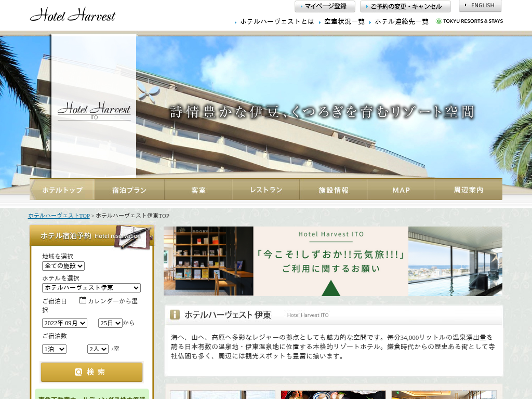Open the 2人 guests per room dropdown
Image resolution: width=532 pixels, height=399 pixels.
tap(98, 349)
